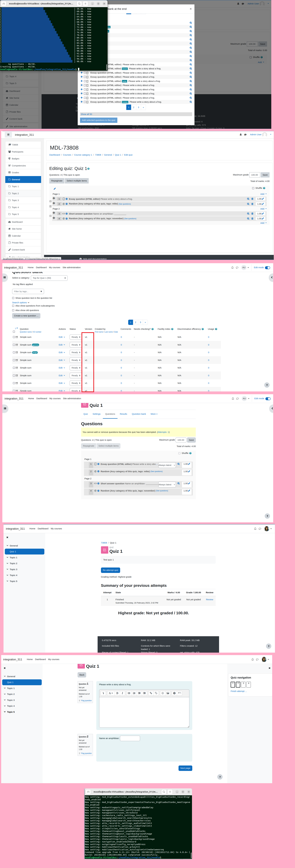Click Bold in the essay editor toolbar

pyautogui.click(x=117, y=693)
